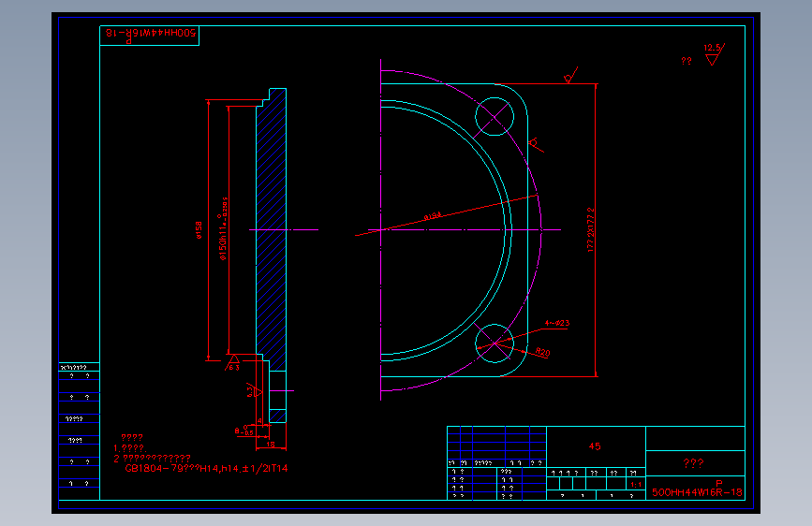Click the 1:1 scale cell
This screenshot has height=526, width=812.
click(636, 485)
